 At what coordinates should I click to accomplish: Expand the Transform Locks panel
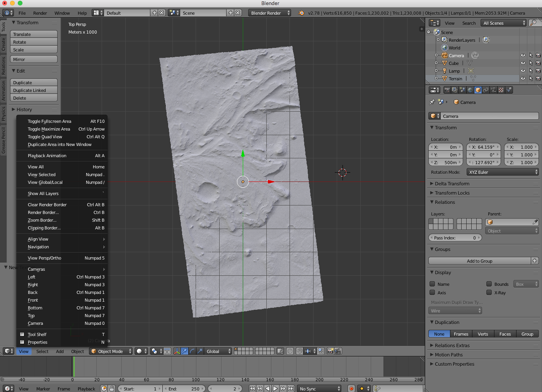pyautogui.click(x=452, y=193)
